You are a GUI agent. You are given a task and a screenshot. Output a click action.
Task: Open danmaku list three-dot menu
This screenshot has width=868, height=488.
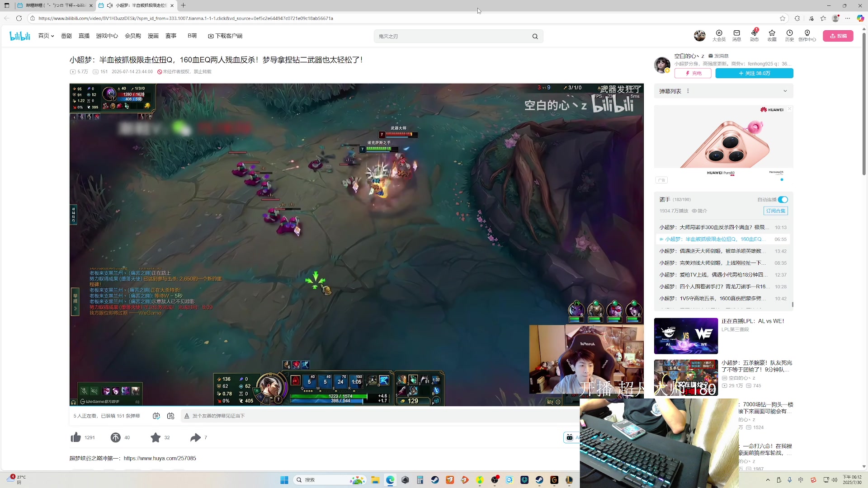(x=688, y=91)
